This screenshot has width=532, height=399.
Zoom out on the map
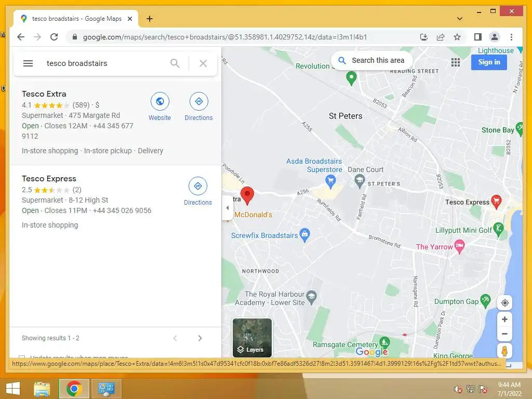click(504, 334)
